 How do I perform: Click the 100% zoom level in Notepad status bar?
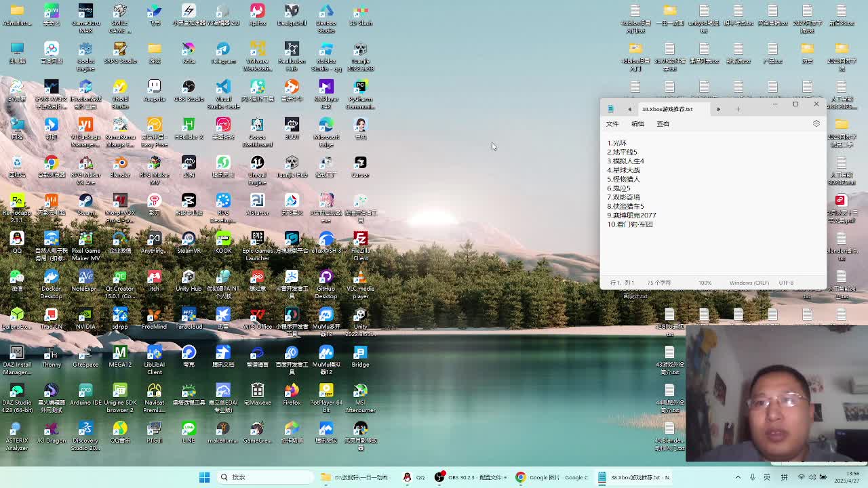coord(705,283)
